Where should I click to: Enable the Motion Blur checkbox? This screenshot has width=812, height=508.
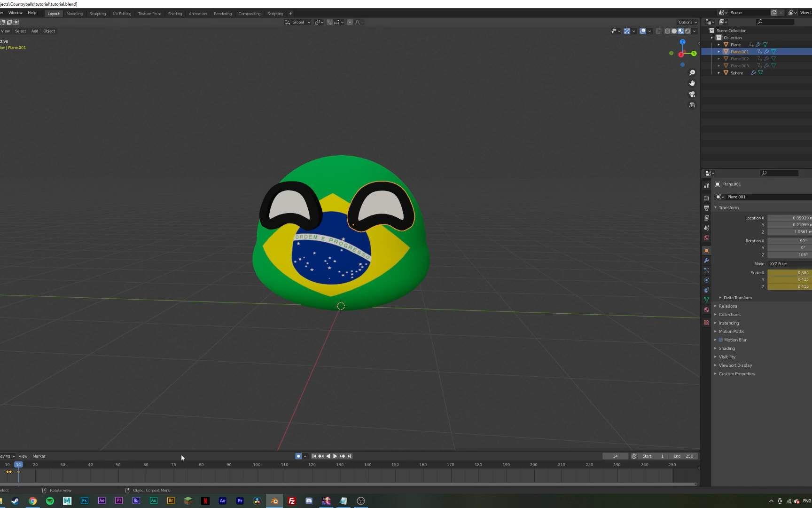point(721,340)
